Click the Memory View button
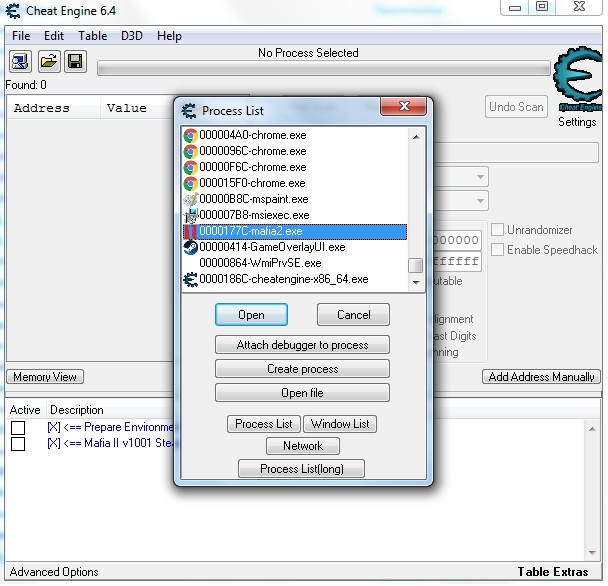 click(x=45, y=377)
